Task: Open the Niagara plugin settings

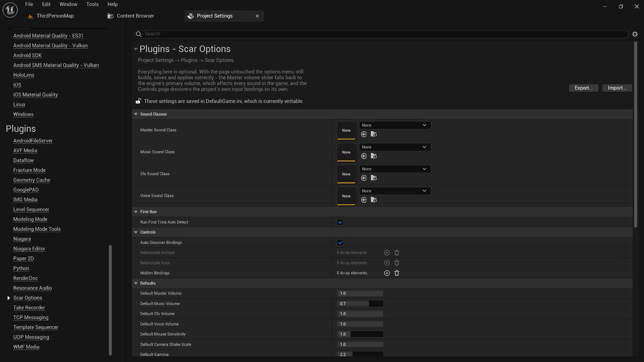Action: coord(22,239)
